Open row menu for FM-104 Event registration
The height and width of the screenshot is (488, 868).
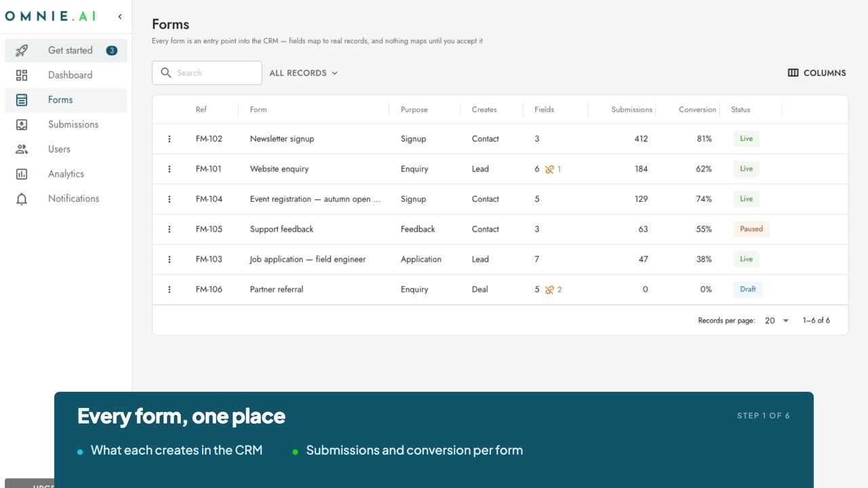(170, 199)
